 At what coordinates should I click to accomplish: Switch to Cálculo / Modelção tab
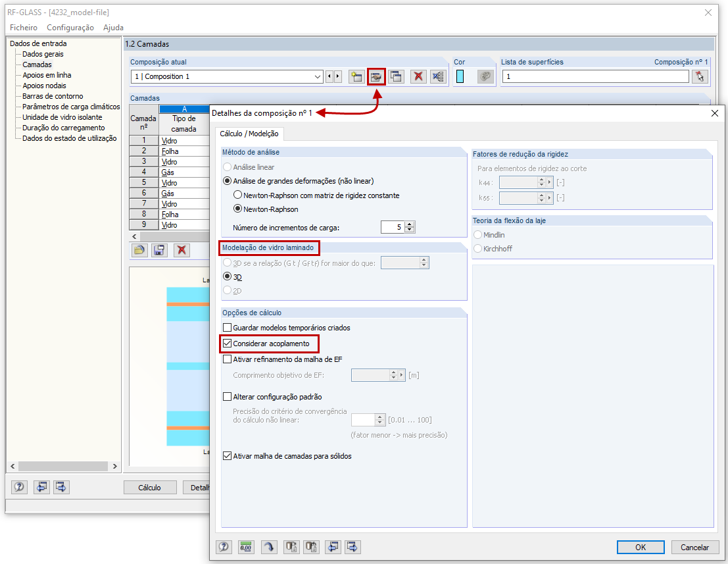(249, 134)
